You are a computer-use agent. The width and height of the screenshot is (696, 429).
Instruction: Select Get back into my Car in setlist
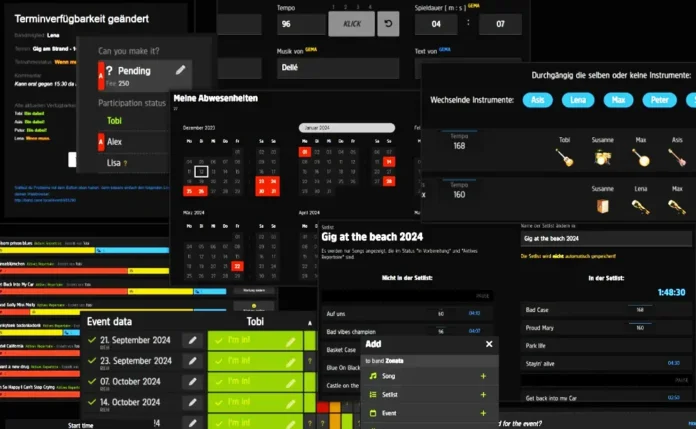[x=605, y=398]
